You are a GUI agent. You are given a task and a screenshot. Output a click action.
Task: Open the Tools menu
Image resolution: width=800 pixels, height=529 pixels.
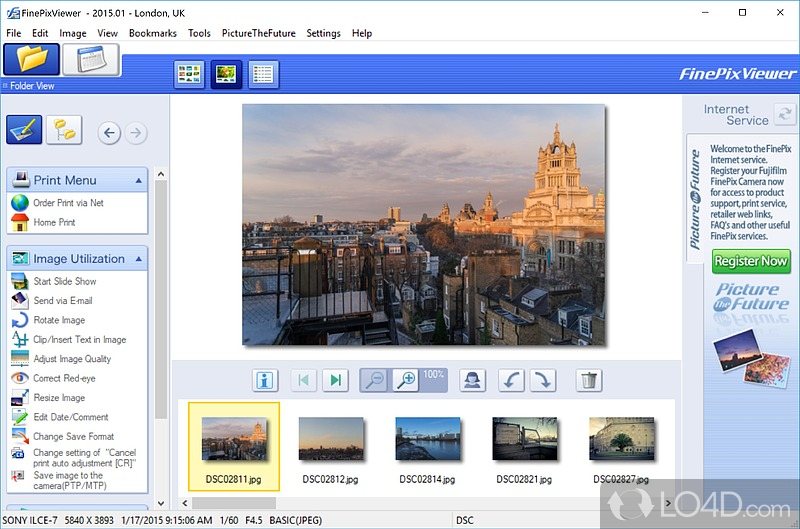199,33
